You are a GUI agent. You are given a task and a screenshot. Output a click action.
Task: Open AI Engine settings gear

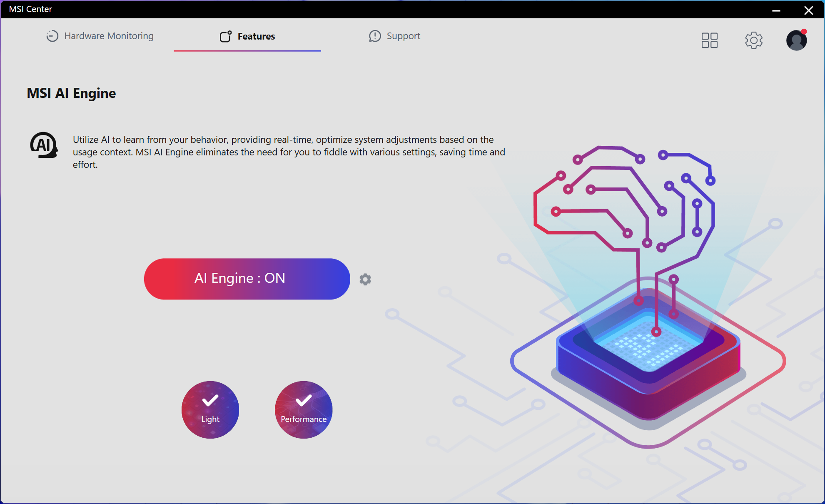[x=365, y=279]
